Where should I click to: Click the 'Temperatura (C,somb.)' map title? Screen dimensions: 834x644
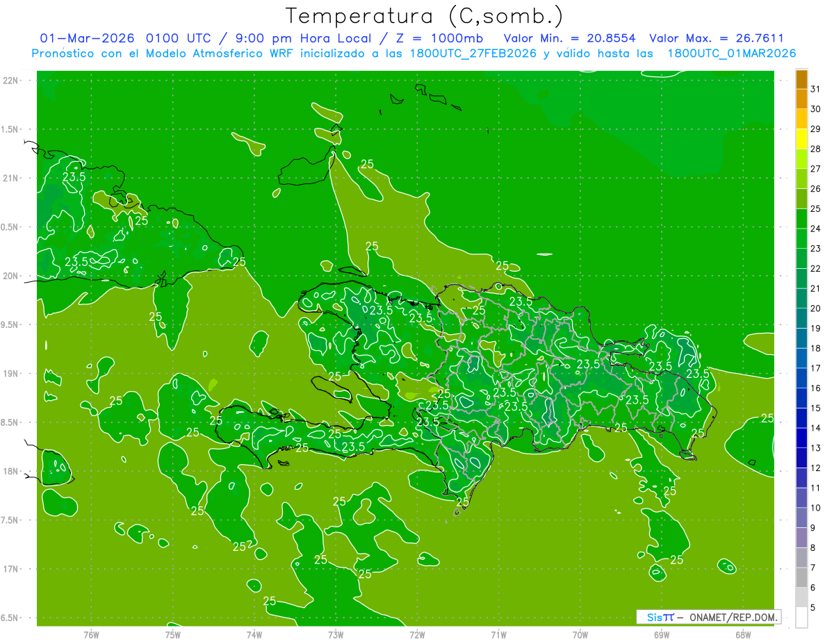pyautogui.click(x=423, y=16)
